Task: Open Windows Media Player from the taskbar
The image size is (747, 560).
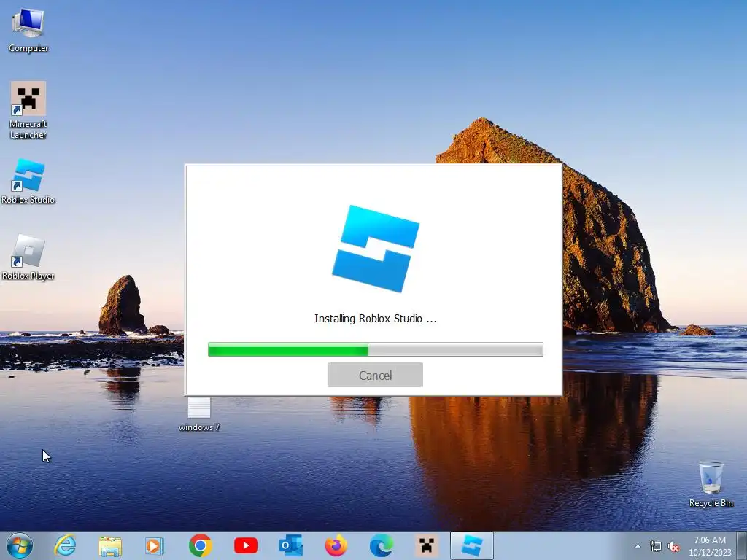Action: (155, 545)
